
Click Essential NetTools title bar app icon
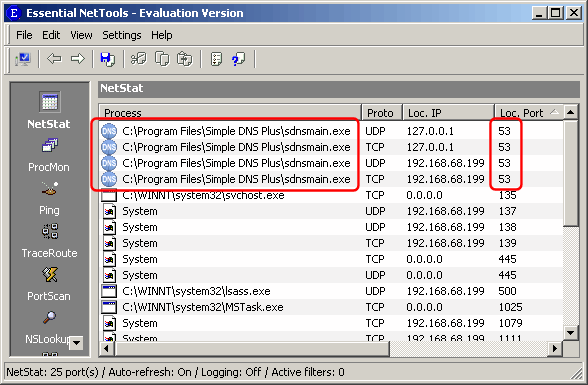pyautogui.click(x=14, y=13)
